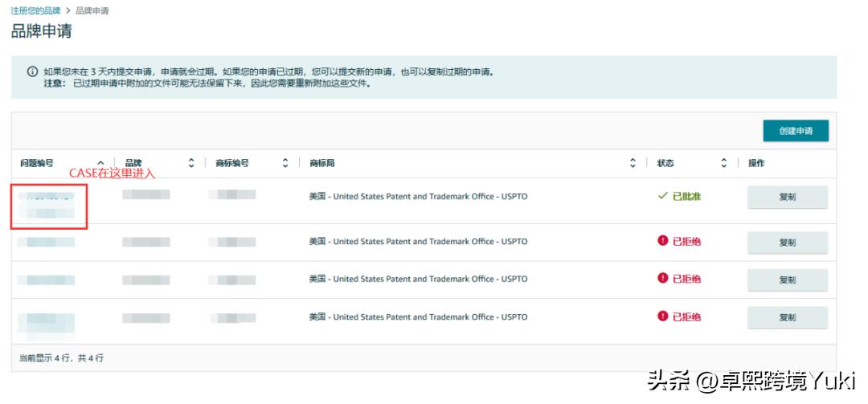868x404 pixels.
Task: Open the case number in second 已拒绝 row
Action: (46, 280)
